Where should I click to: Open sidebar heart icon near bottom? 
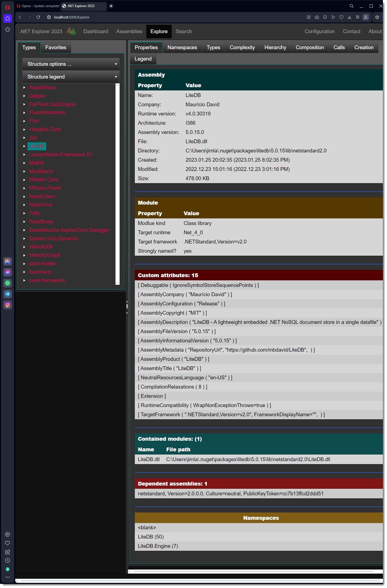(8, 543)
